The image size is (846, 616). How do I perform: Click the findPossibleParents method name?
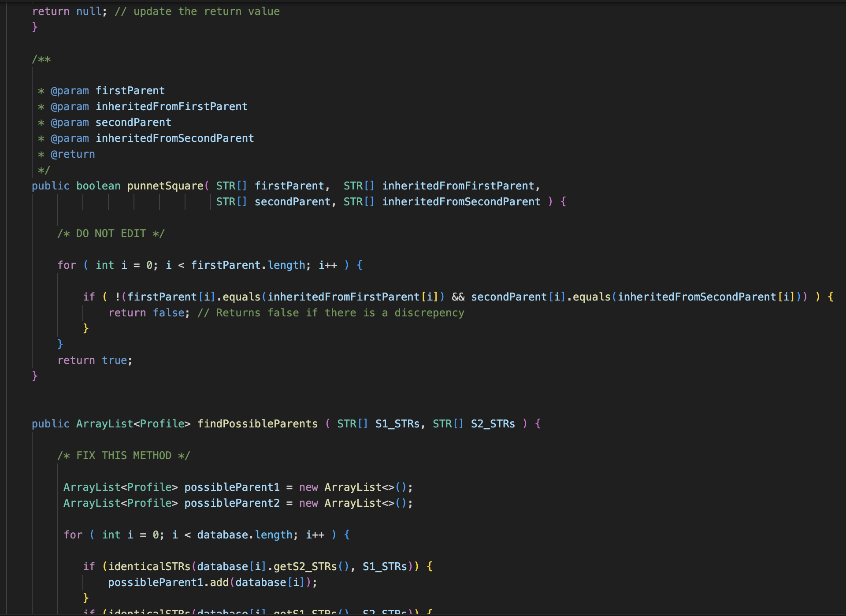coord(257,424)
